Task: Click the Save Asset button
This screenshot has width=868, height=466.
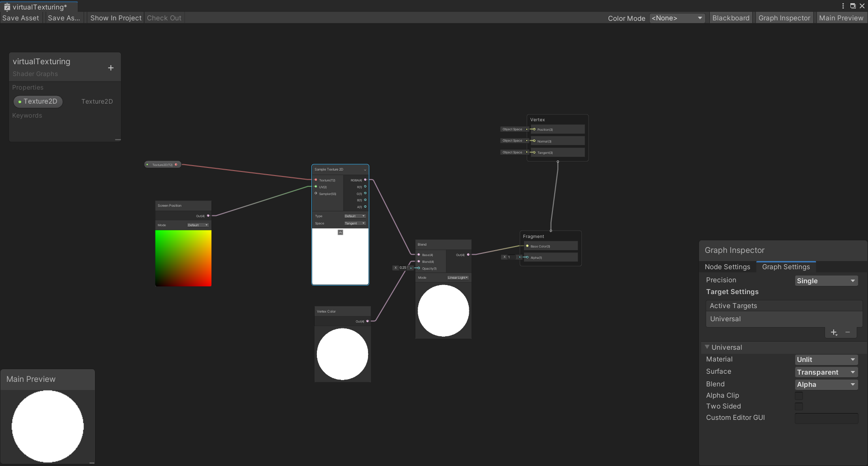Action: click(x=21, y=18)
